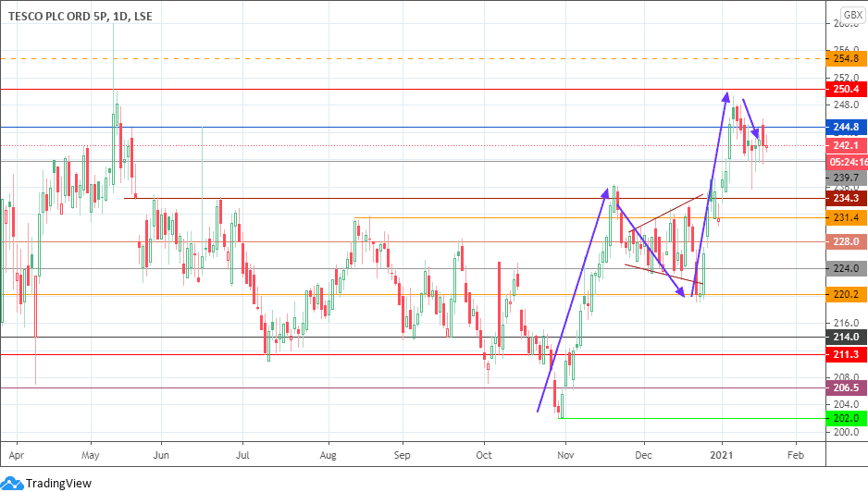The height and width of the screenshot is (492, 868).
Task: Click the Oct label on time axis
Action: coord(484,455)
